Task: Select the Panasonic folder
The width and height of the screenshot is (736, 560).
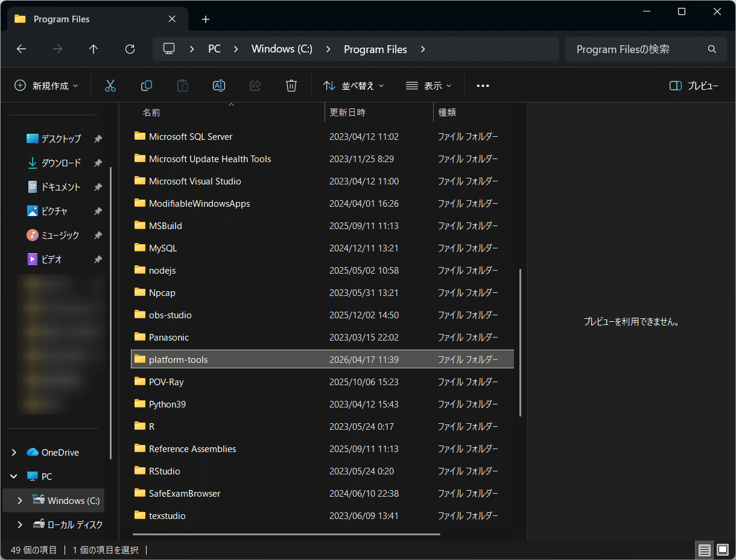Action: [x=323, y=337]
